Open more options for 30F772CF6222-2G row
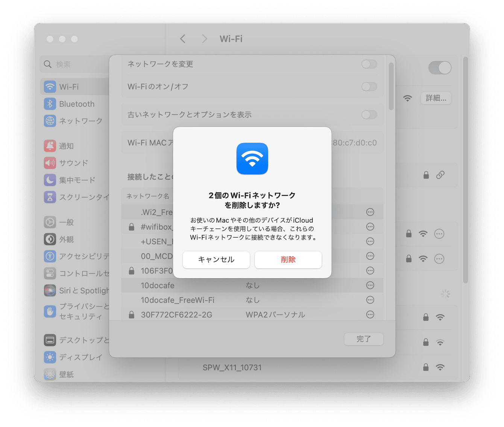 pos(370,314)
